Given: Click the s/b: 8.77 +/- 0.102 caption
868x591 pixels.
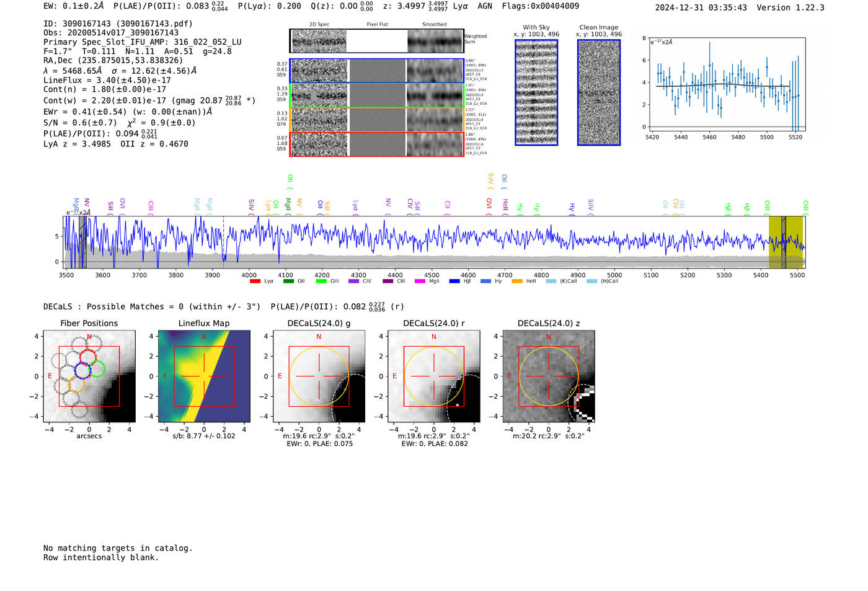Looking at the screenshot, I should 204,436.
